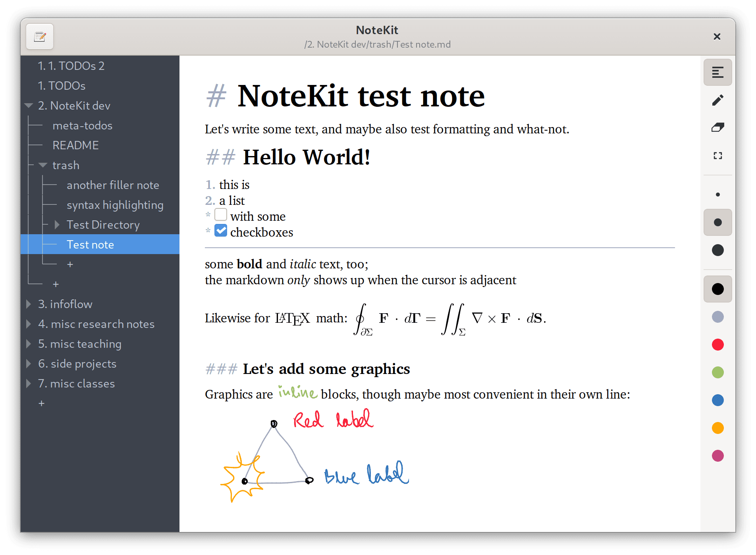This screenshot has width=756, height=555.
Task: Choose the gray-lavender pen color
Action: (x=717, y=317)
